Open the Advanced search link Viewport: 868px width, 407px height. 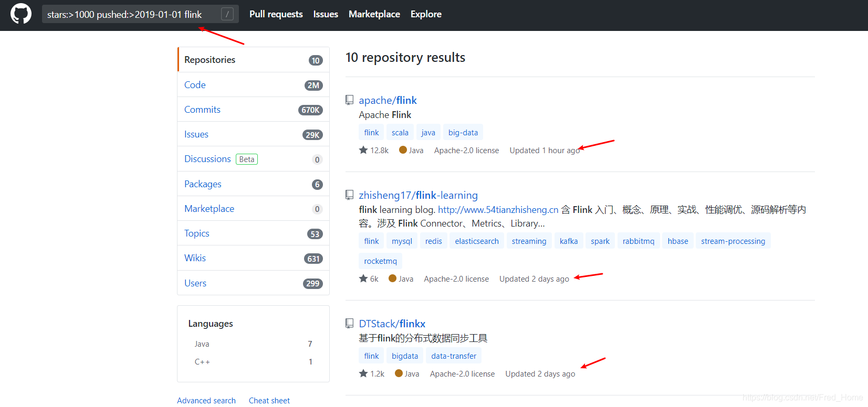click(x=206, y=400)
